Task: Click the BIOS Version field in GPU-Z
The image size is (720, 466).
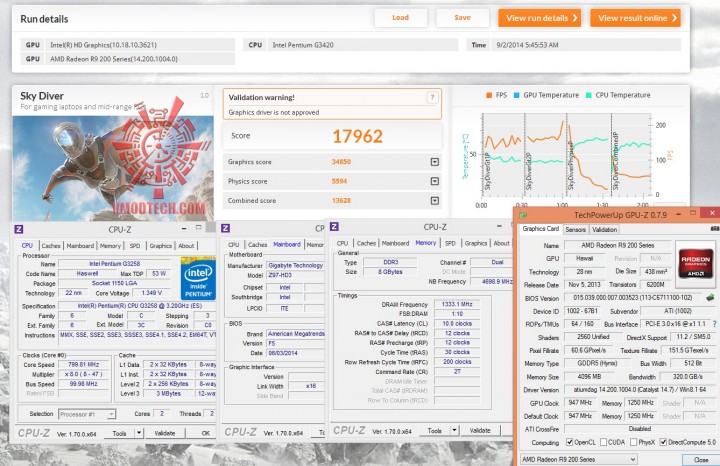Action: pyautogui.click(x=634, y=298)
